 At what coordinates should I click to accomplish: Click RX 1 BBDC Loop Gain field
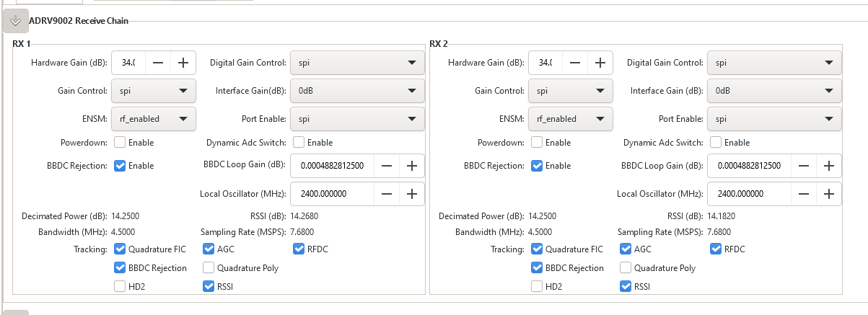click(x=333, y=166)
